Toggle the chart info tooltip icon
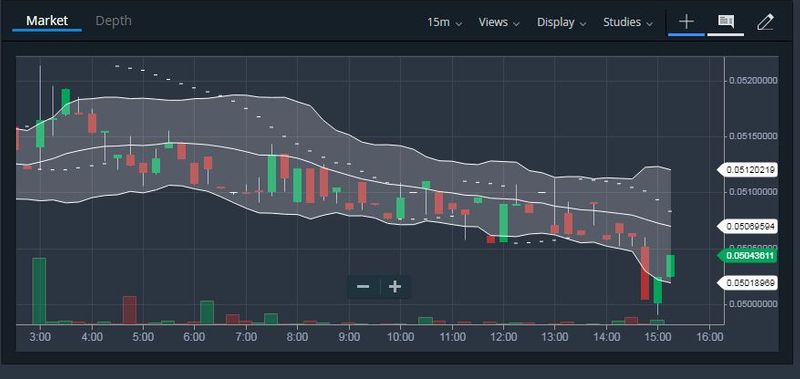Viewport: 800px width, 379px height. click(726, 21)
